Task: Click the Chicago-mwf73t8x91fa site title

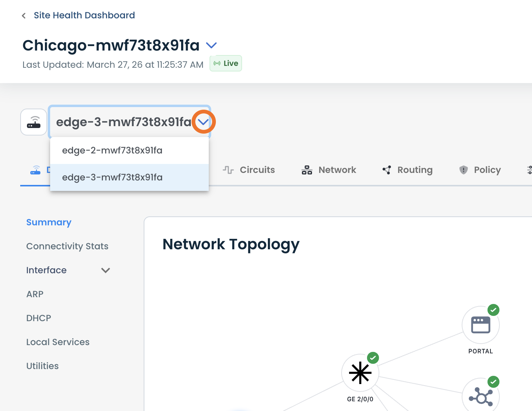Action: [111, 45]
